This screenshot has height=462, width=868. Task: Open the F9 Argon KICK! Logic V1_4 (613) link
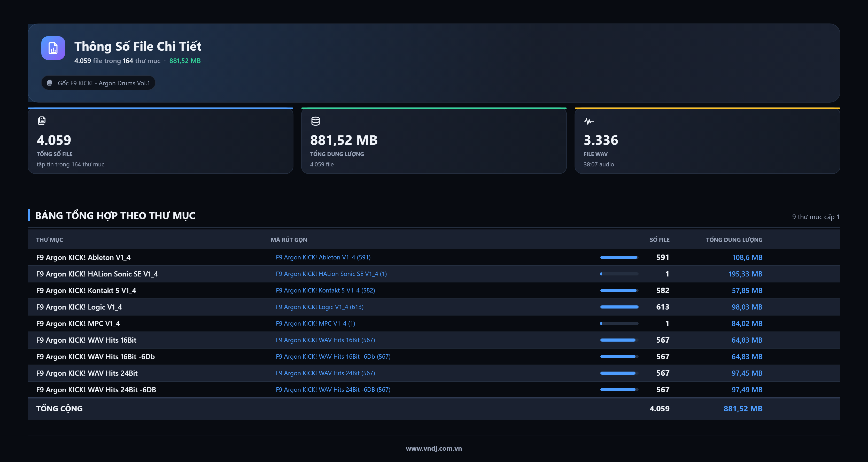coord(320,307)
